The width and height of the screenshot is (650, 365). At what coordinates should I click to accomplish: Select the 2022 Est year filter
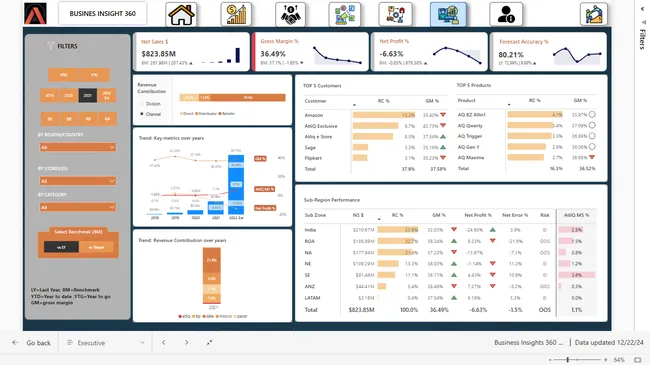[107, 95]
